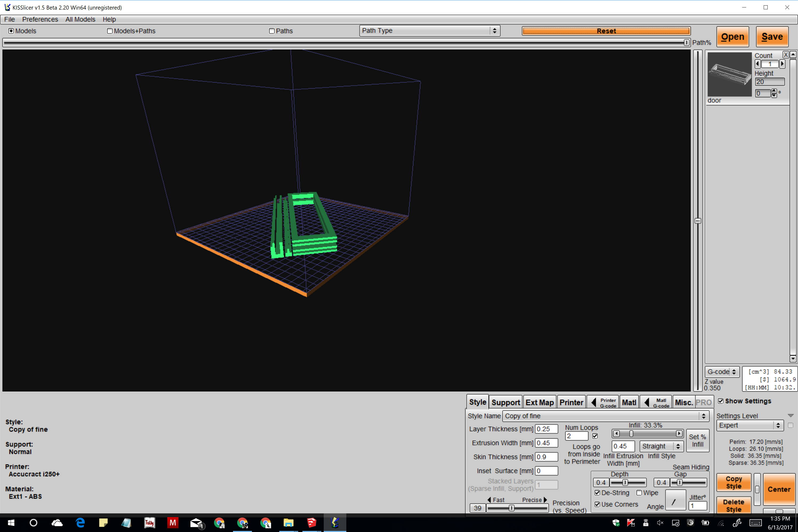The height and width of the screenshot is (532, 798).
Task: Switch to the Printer tab
Action: pyautogui.click(x=571, y=402)
